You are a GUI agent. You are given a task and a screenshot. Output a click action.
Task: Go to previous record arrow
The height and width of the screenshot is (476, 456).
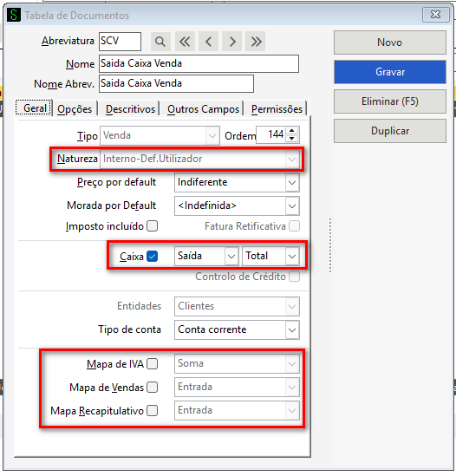208,42
